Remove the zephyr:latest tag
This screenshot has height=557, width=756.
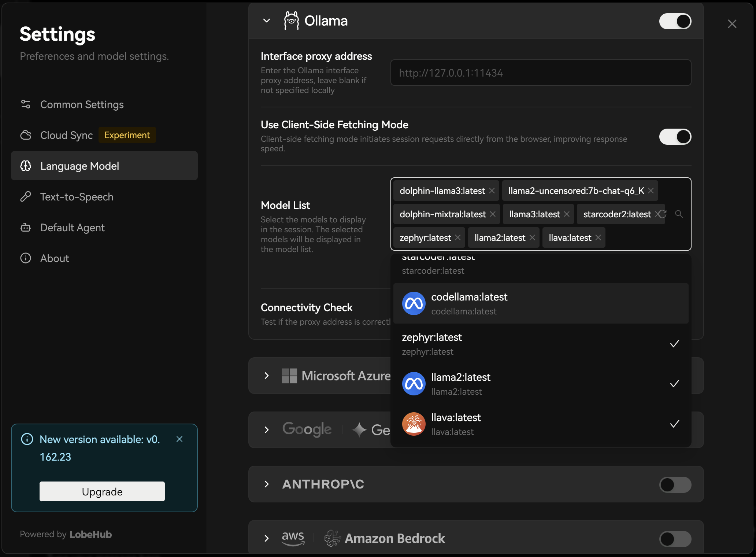458,237
